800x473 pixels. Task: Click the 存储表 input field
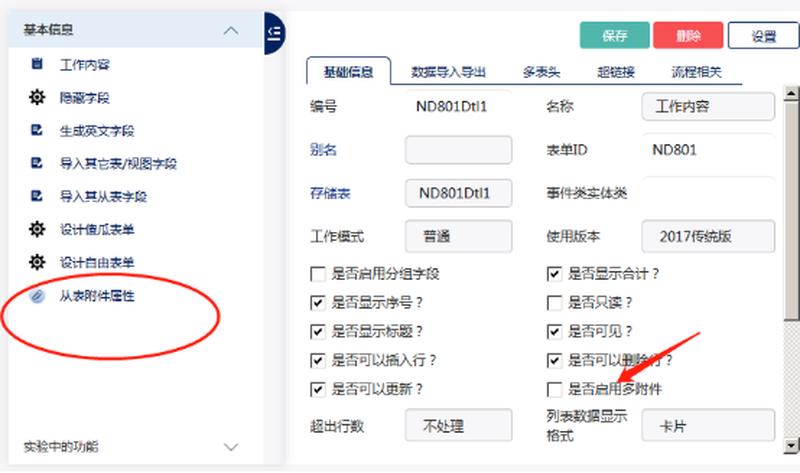point(458,193)
